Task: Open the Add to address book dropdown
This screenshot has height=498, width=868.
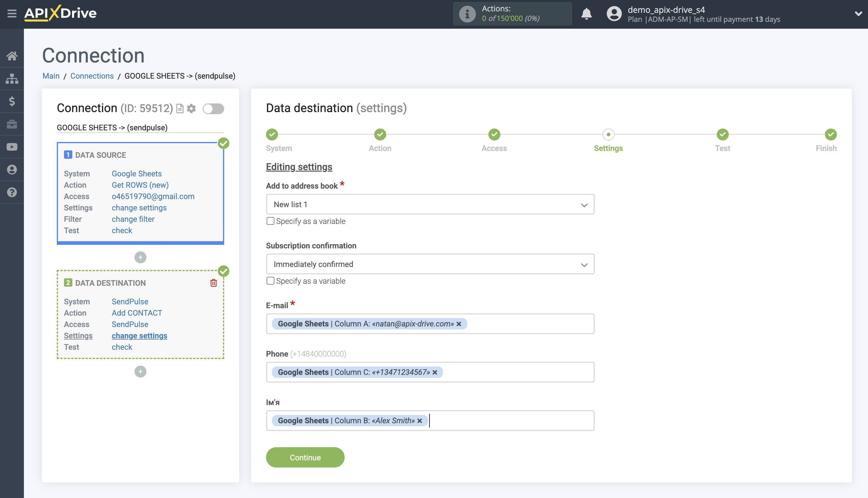Action: coord(430,204)
